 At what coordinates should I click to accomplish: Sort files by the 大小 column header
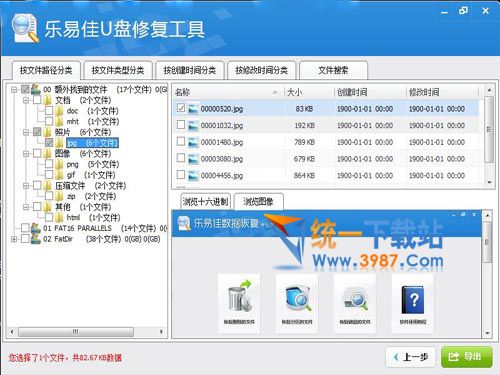click(x=309, y=92)
